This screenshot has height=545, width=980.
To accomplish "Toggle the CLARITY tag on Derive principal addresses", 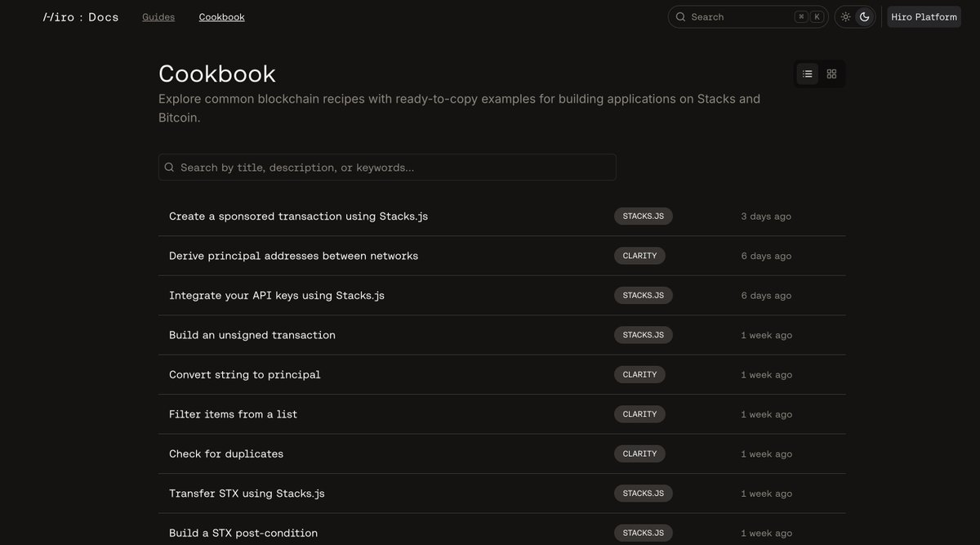I will pos(639,255).
